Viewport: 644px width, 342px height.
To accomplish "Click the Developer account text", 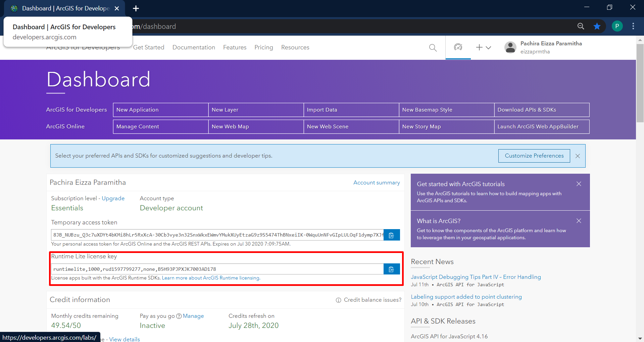I will point(171,208).
